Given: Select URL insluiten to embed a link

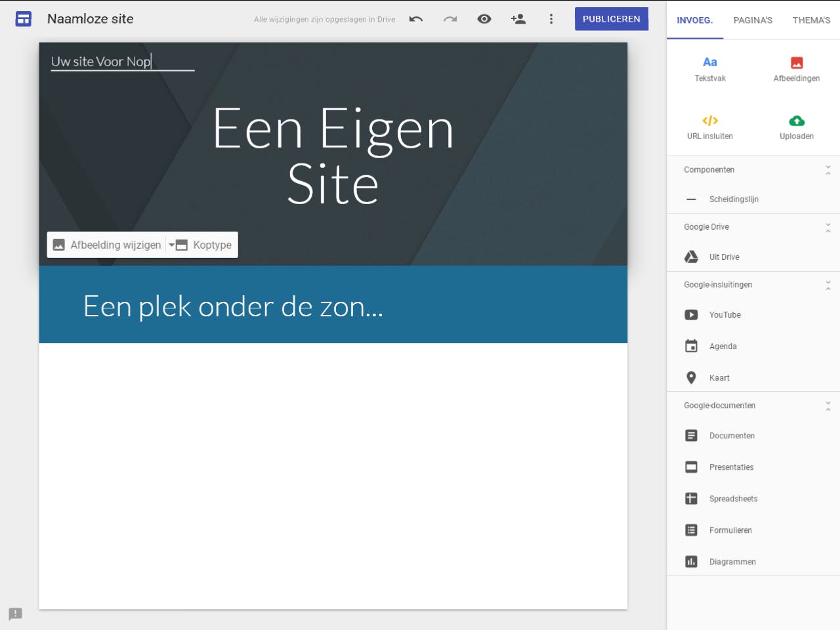Looking at the screenshot, I should coord(710,126).
